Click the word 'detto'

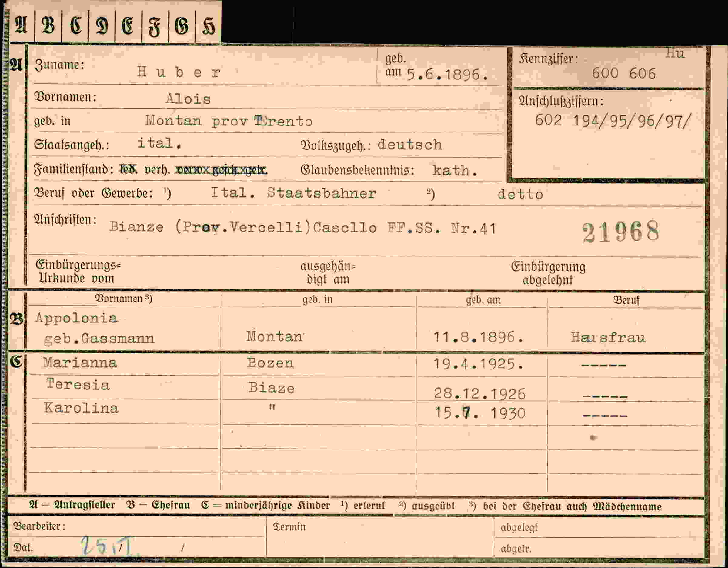(x=520, y=194)
